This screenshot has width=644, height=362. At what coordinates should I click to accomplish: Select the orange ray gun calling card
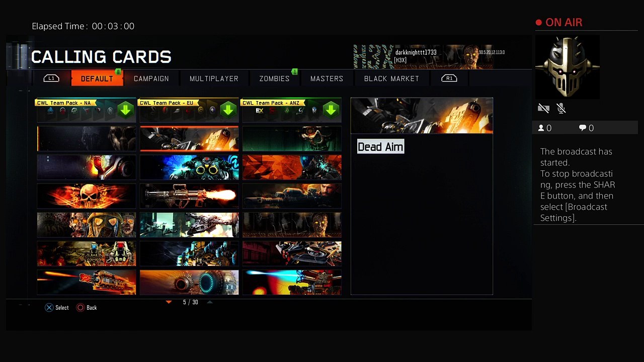(87, 283)
